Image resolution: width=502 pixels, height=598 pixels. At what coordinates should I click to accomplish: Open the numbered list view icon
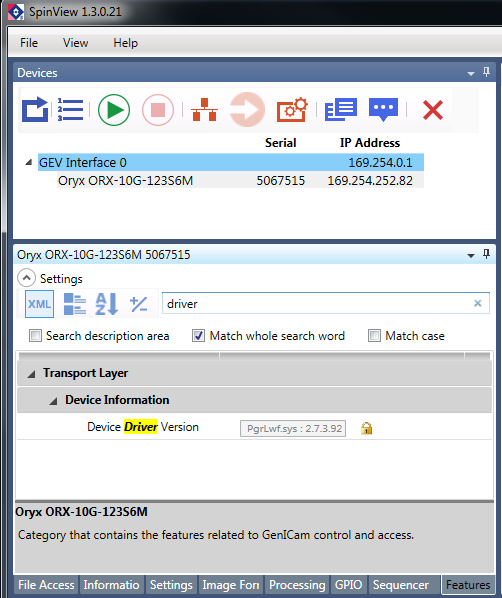tap(71, 110)
